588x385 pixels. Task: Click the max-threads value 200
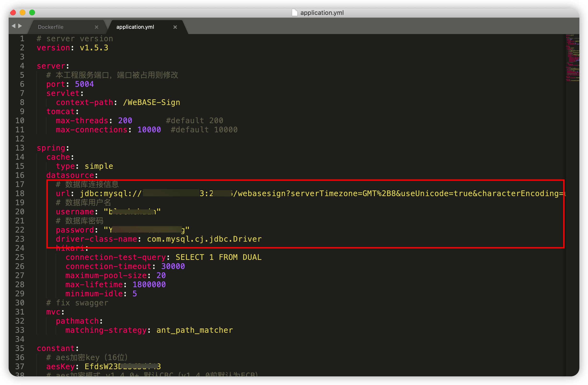(x=125, y=121)
